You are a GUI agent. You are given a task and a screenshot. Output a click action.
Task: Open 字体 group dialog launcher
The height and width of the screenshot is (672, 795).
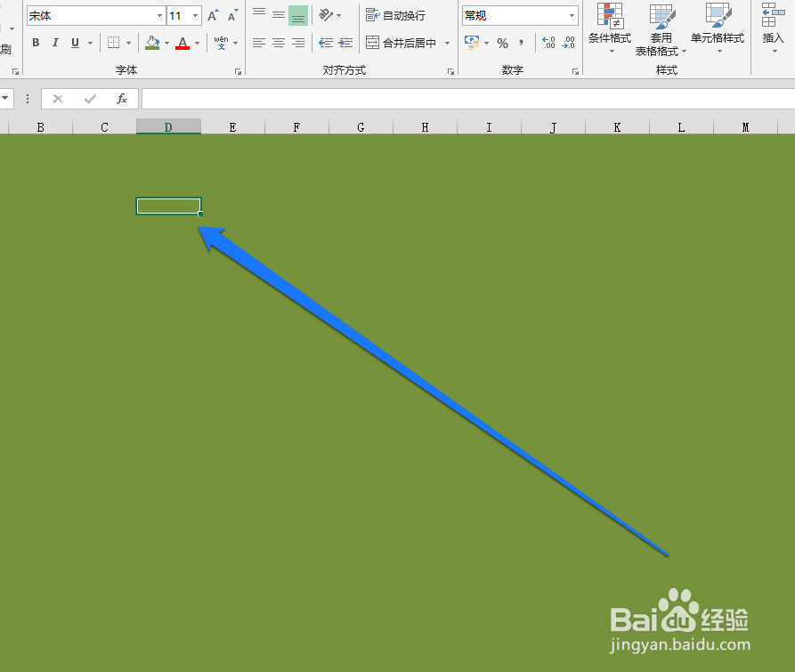238,71
